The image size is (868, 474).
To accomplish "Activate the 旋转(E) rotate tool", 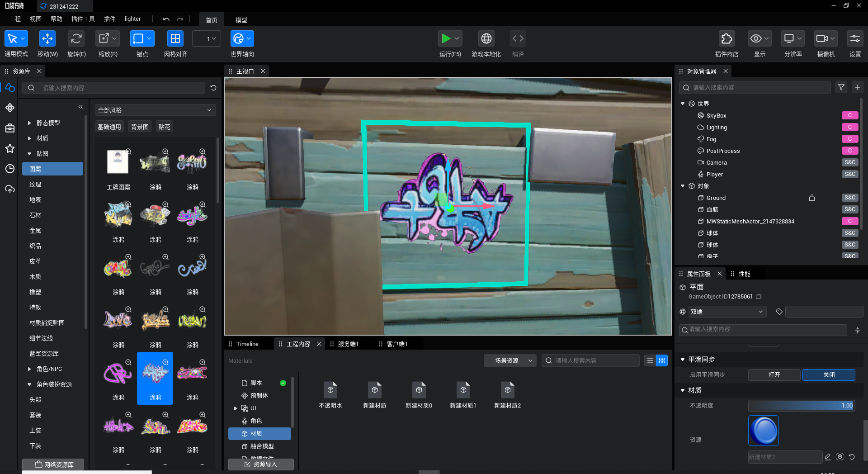I will [76, 39].
